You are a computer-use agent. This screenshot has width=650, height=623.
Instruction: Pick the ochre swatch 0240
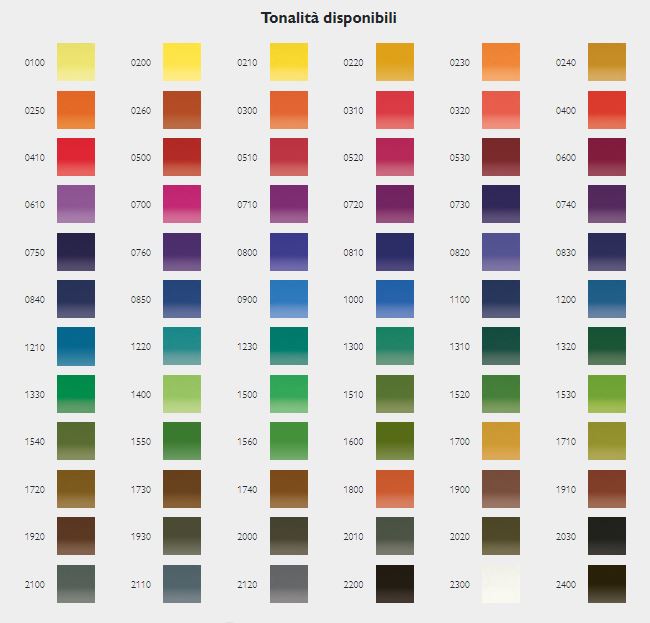tap(607, 62)
